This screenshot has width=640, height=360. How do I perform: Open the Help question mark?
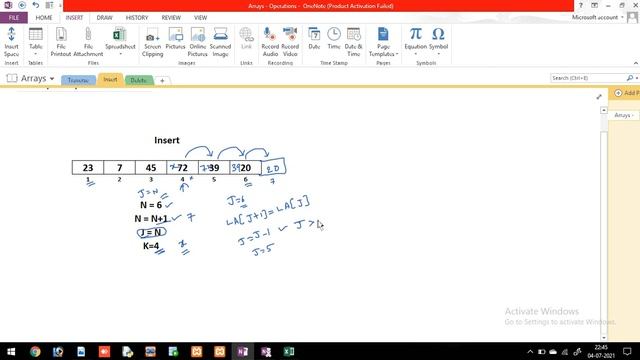(x=580, y=6)
